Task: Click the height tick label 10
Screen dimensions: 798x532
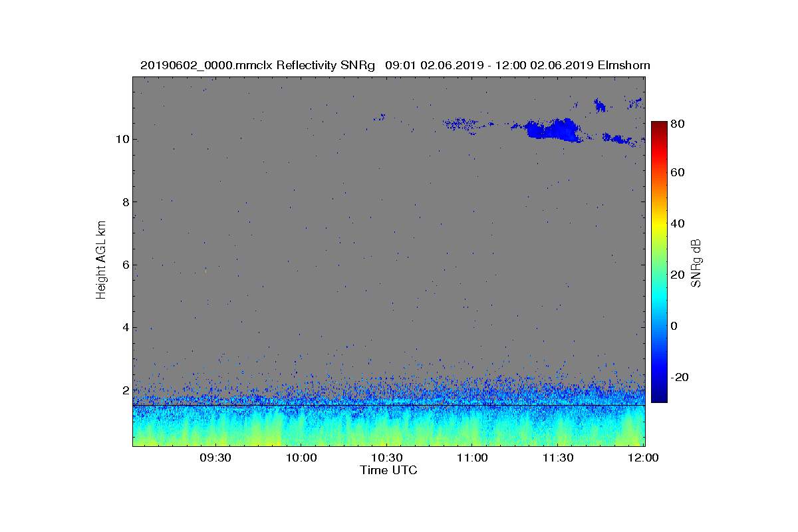Action: (122, 140)
